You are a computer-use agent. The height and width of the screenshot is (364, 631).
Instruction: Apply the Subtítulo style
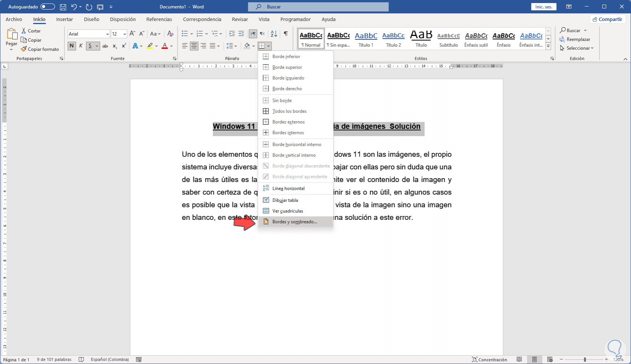click(449, 39)
